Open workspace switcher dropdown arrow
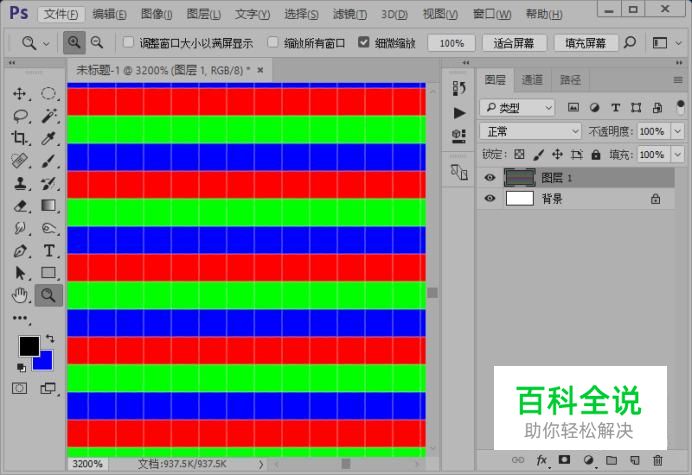This screenshot has width=692, height=475. (678, 43)
